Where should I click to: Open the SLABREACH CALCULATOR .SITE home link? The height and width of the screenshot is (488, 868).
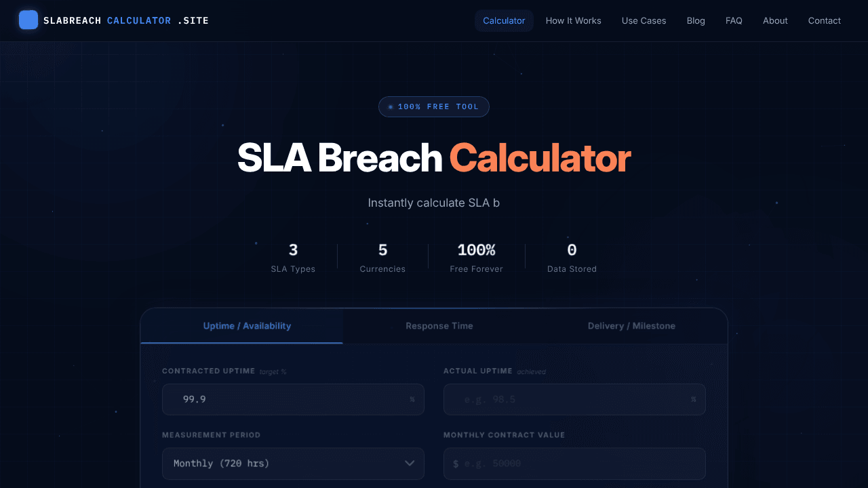click(x=114, y=20)
